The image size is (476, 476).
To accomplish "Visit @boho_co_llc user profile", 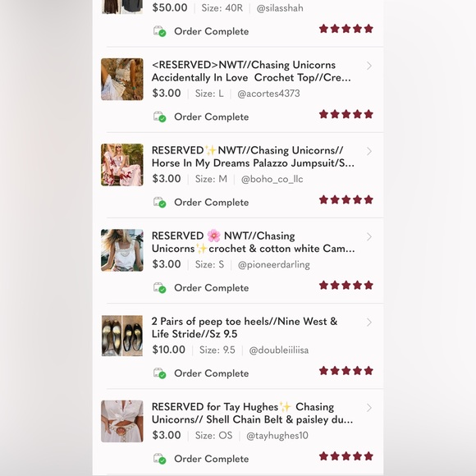I will point(272,179).
